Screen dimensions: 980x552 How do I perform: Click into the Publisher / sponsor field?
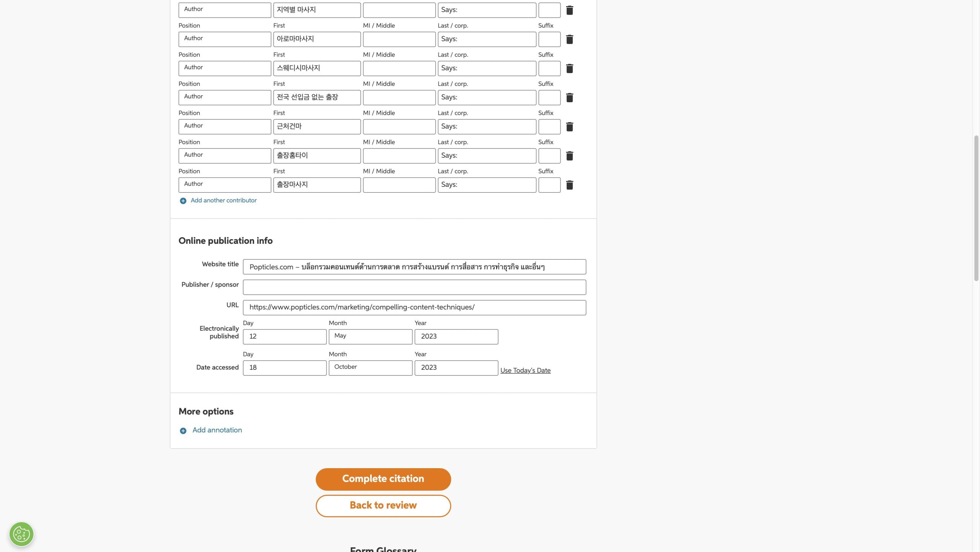pos(414,287)
